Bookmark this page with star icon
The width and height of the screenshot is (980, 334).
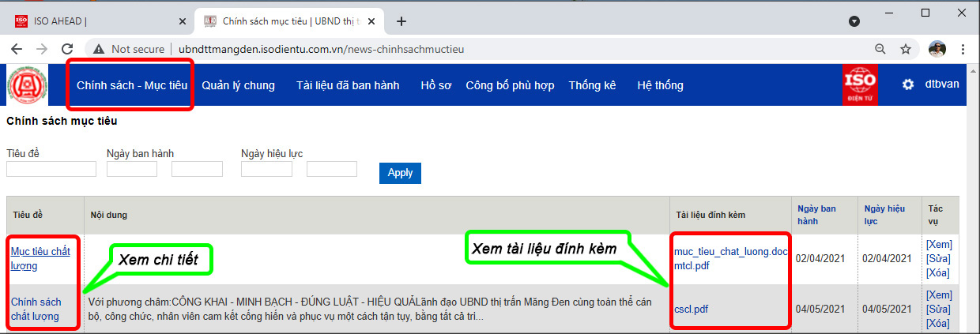(906, 49)
